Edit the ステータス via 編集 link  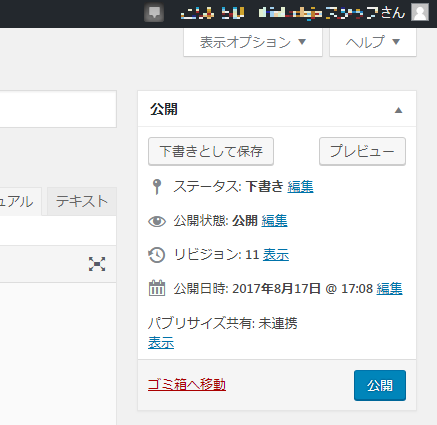tap(300, 186)
